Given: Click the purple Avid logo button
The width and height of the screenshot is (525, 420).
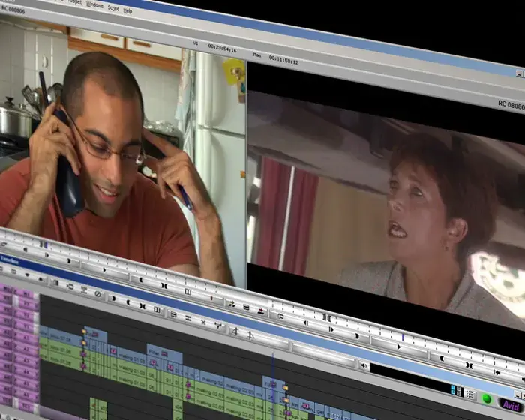Looking at the screenshot, I should (511, 405).
